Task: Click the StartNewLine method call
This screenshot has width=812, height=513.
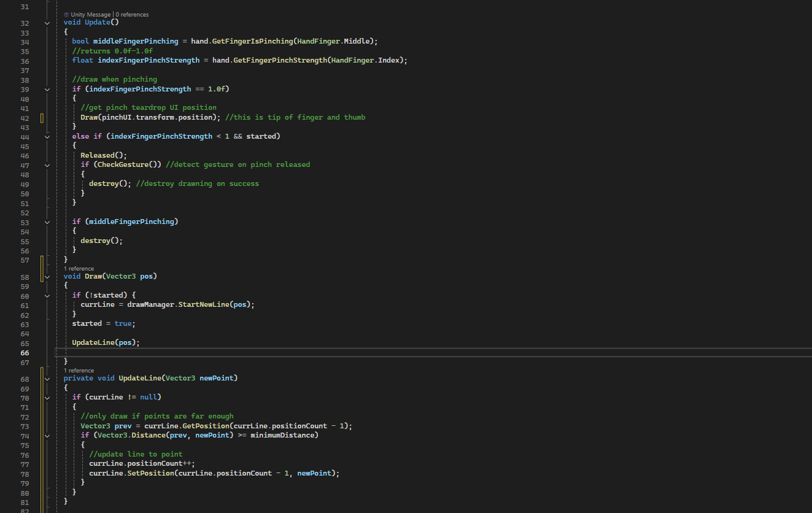Action: (x=204, y=304)
